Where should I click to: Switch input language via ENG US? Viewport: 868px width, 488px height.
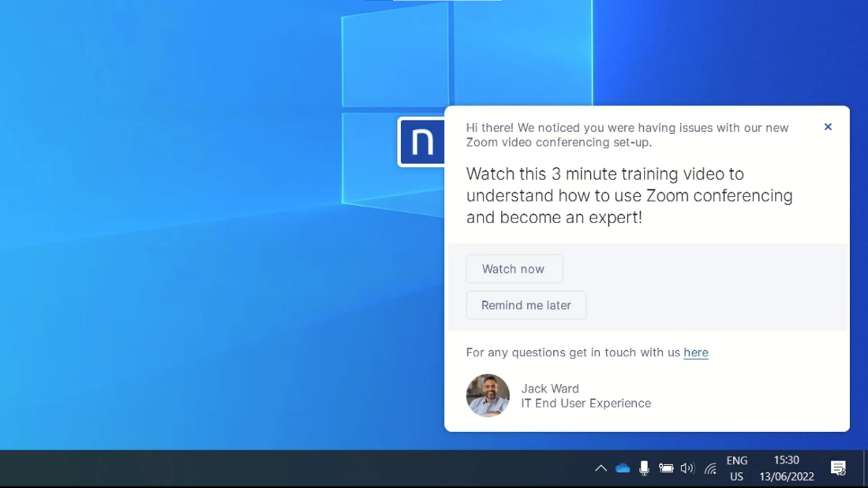737,468
